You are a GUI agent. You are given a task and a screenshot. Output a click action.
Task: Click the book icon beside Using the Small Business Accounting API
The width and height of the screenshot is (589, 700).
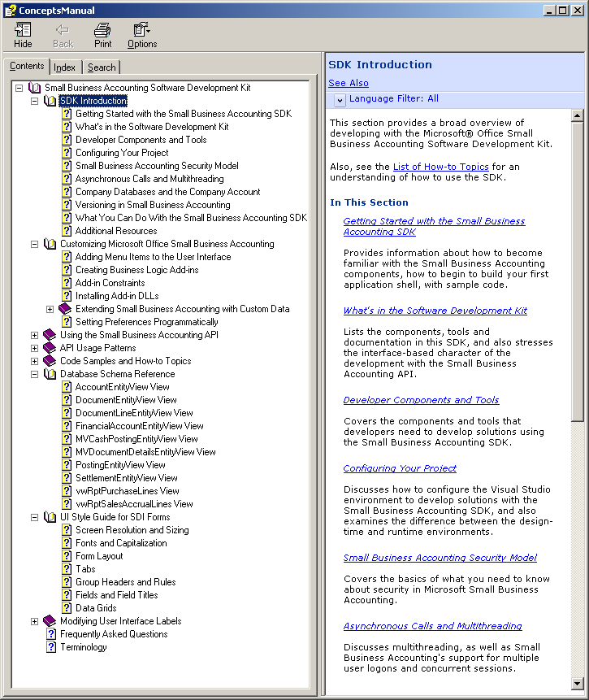tap(50, 335)
